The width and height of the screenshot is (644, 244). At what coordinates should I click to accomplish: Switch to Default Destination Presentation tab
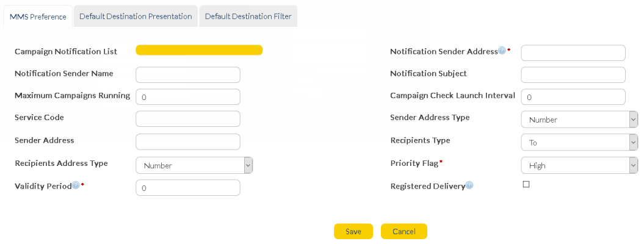pyautogui.click(x=136, y=16)
